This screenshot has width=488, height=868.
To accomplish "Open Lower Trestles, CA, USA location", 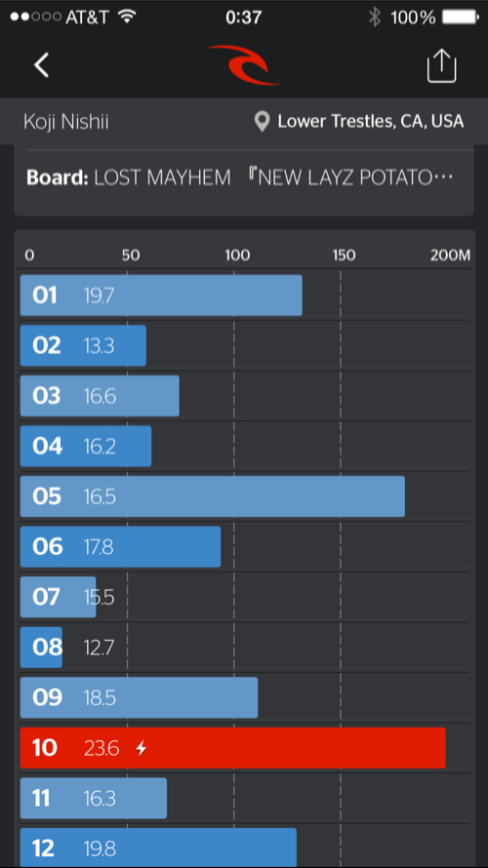I will pos(371,121).
